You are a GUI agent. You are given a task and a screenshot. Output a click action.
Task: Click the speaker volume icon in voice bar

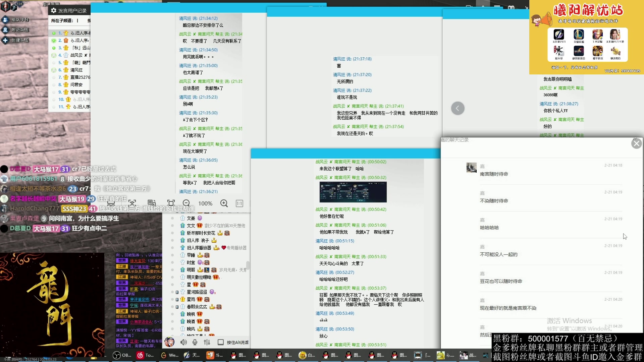[183, 342]
